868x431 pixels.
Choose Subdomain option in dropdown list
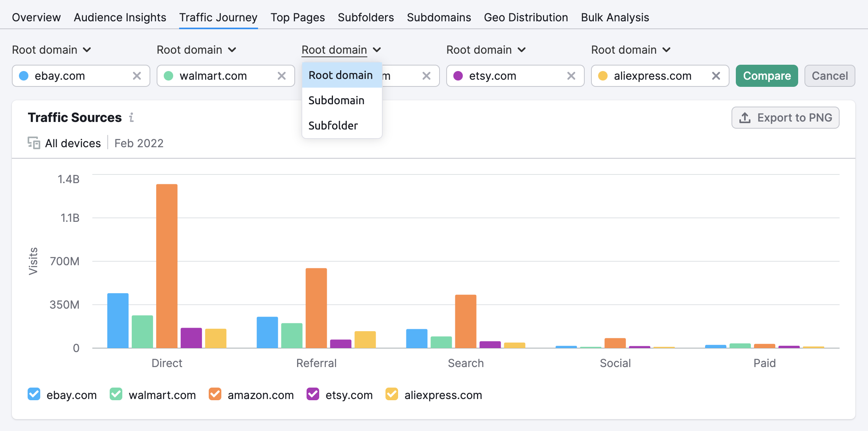coord(342,100)
